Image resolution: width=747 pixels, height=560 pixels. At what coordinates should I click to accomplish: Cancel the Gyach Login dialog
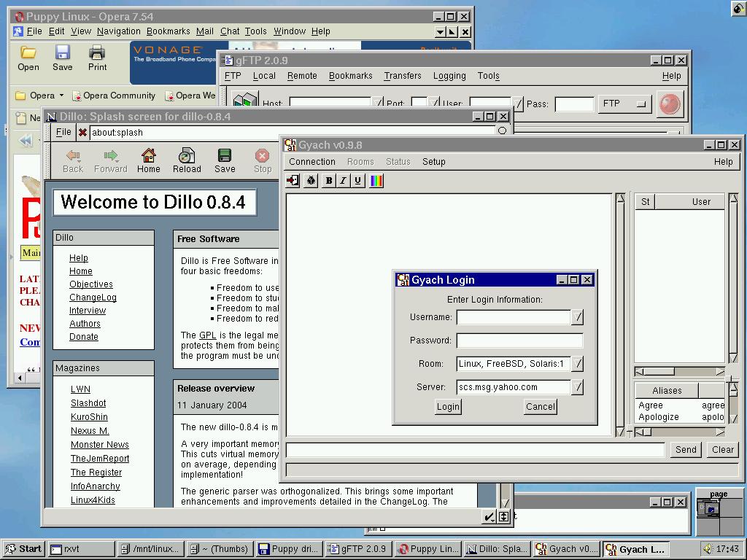point(541,407)
